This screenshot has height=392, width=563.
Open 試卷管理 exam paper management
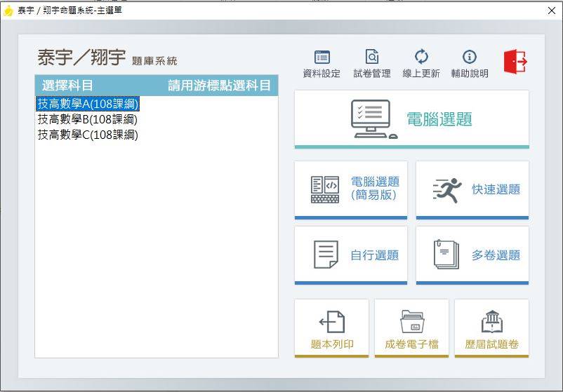pyautogui.click(x=371, y=64)
